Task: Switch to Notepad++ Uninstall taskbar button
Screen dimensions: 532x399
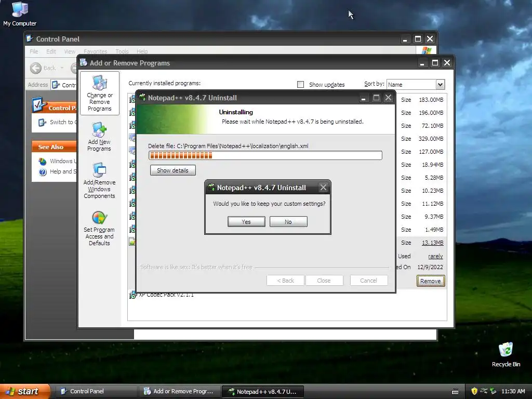Action: [262, 392]
